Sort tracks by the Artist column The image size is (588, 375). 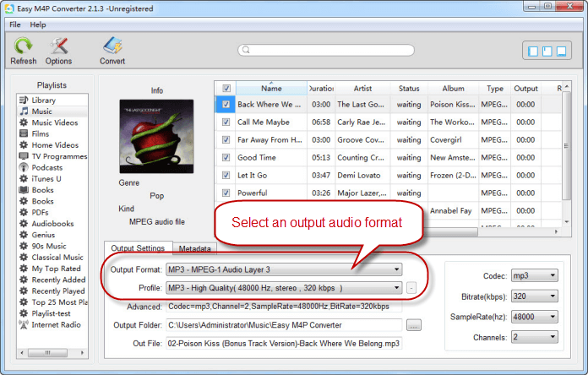pyautogui.click(x=362, y=89)
